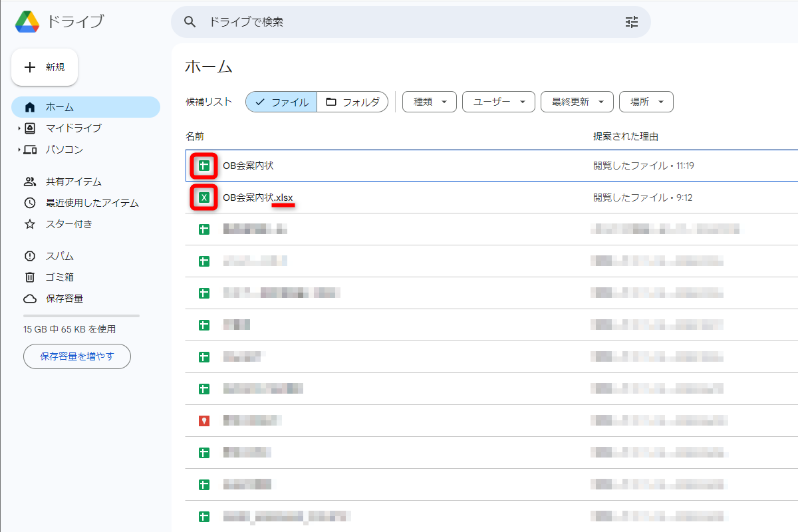The image size is (798, 532).
Task: Open the Sheets icon beside OB会案内状
Action: (x=203, y=165)
